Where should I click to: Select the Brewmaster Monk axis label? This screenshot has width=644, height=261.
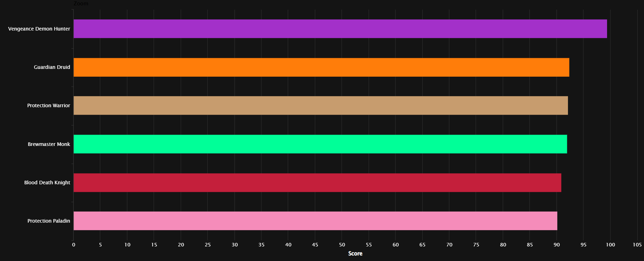click(49, 144)
